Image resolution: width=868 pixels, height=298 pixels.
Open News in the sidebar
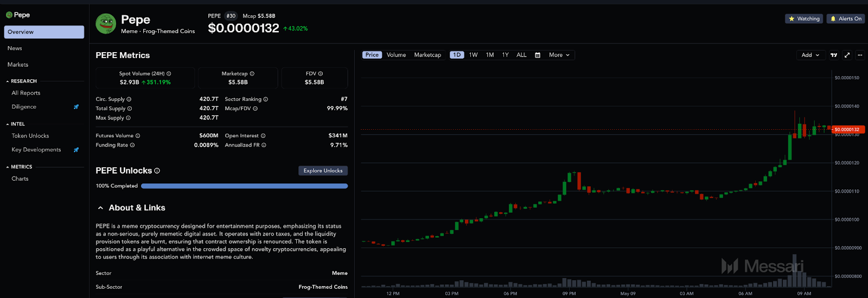pyautogui.click(x=15, y=48)
